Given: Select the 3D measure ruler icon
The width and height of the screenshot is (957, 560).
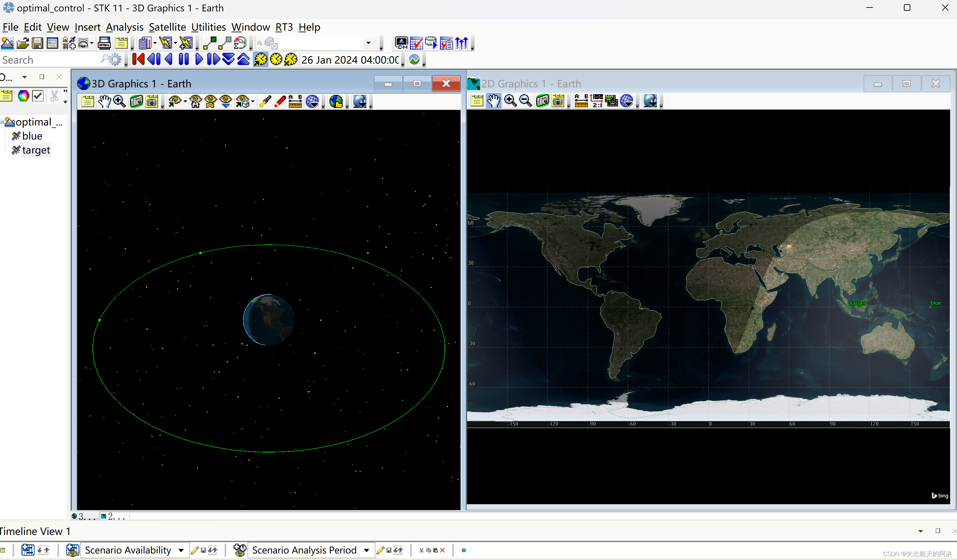Looking at the screenshot, I should [295, 101].
